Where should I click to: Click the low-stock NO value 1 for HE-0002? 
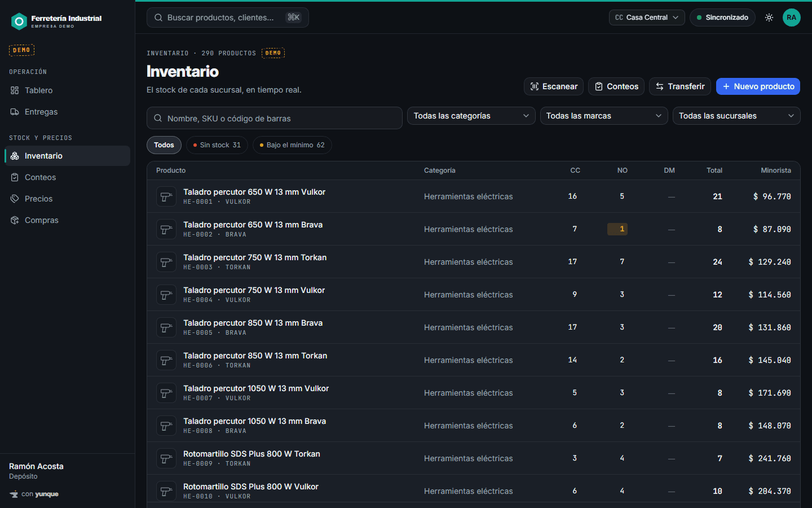click(617, 229)
